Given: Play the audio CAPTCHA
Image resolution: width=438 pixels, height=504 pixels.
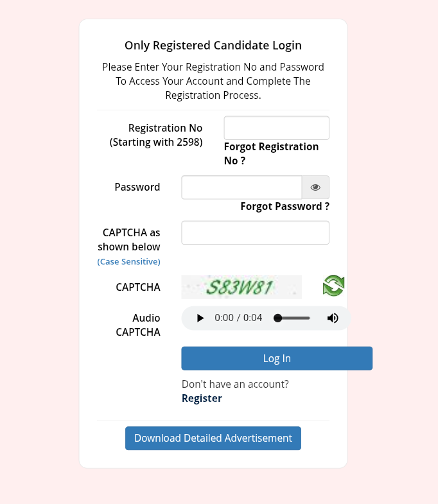Looking at the screenshot, I should pos(200,318).
